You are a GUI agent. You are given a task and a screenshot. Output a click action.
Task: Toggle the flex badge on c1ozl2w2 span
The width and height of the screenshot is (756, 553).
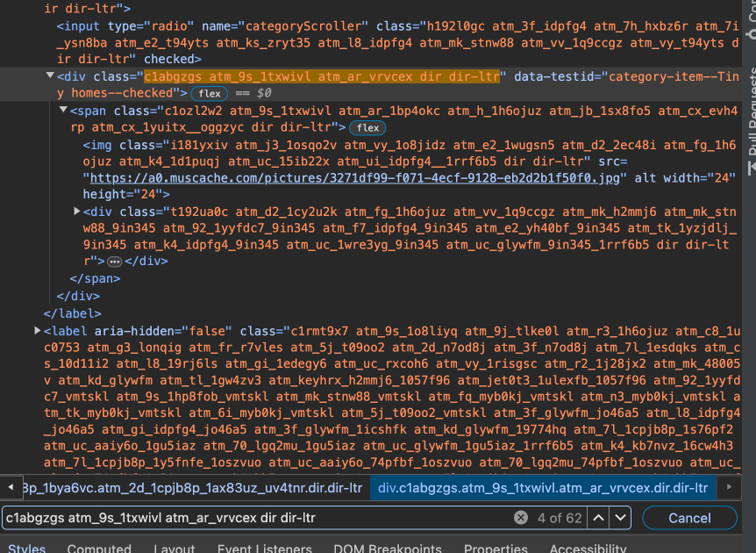tap(367, 128)
